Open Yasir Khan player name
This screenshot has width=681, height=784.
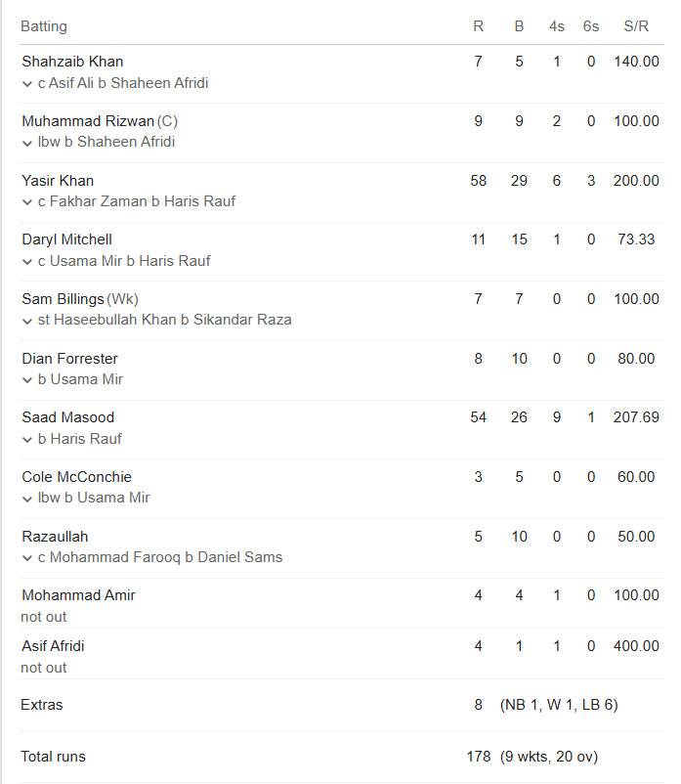point(58,181)
